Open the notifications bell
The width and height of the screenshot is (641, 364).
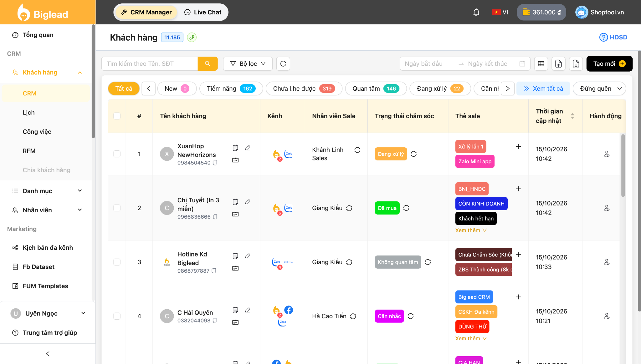tap(476, 12)
